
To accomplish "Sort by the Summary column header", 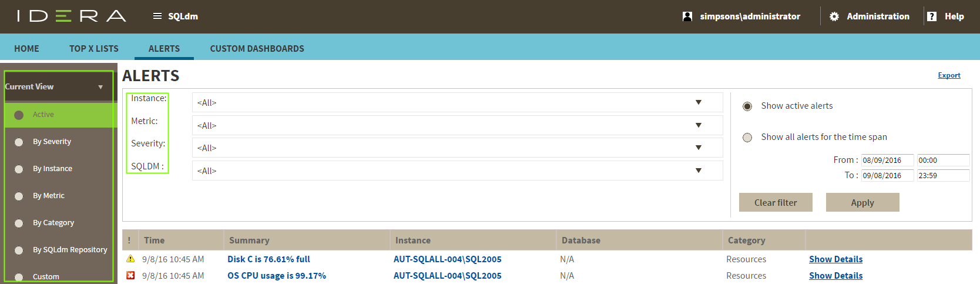I will 307,240.
